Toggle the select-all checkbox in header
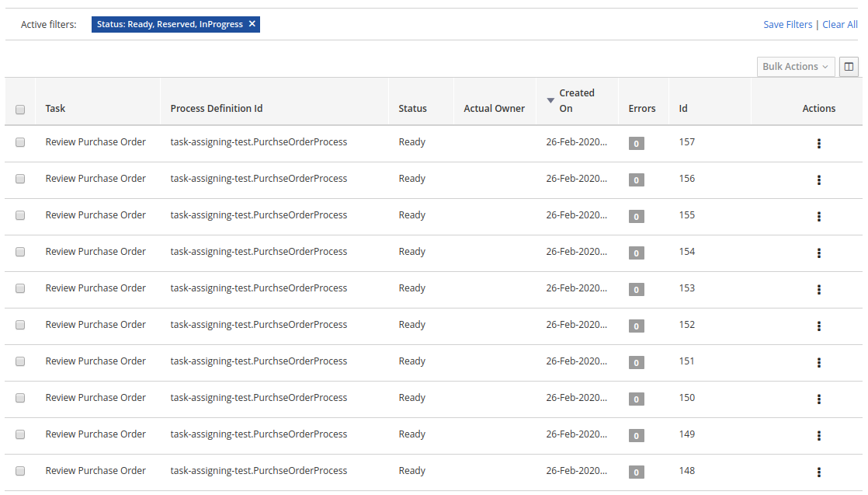The width and height of the screenshot is (868, 495). (x=20, y=110)
